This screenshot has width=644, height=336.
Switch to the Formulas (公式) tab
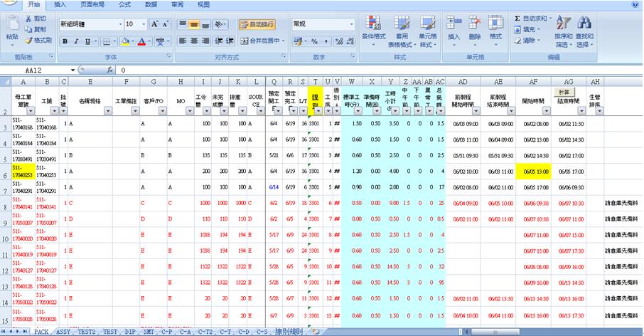[124, 4]
